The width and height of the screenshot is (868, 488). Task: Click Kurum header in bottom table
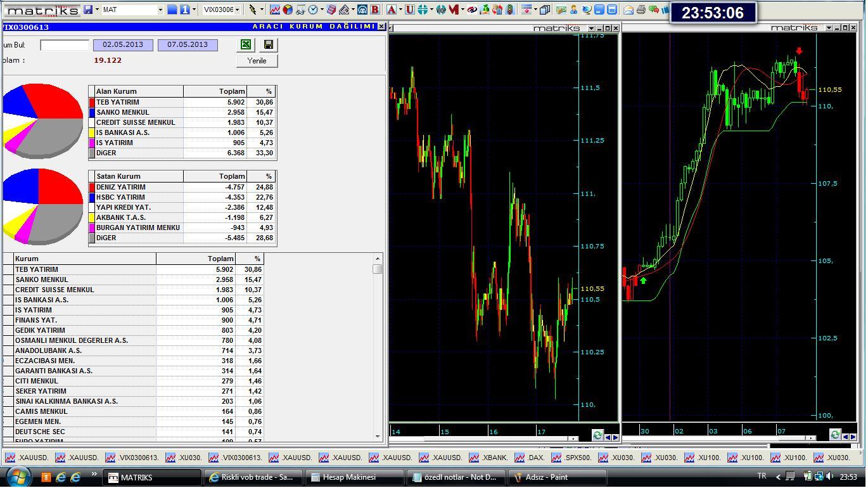(85, 259)
